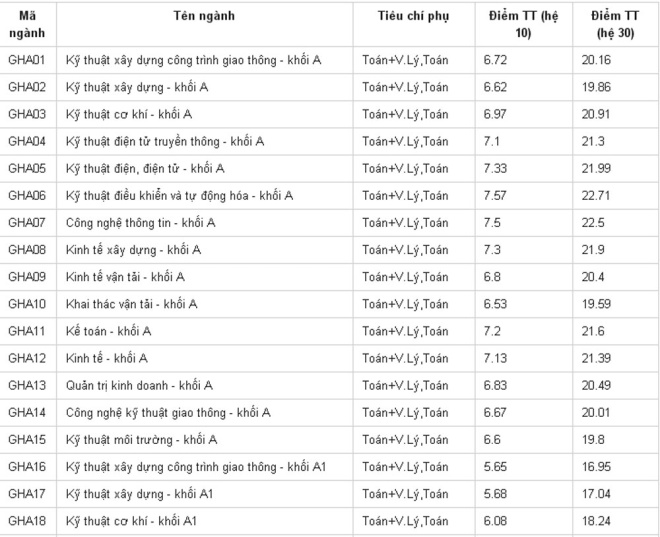The height and width of the screenshot is (537, 660).
Task: Click 'Kinh tế vận tải - khối A'
Action: pyautogui.click(x=125, y=277)
